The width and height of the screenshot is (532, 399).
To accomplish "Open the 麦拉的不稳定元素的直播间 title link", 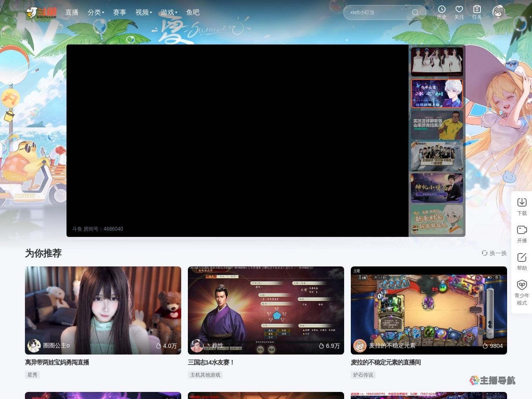I will (x=386, y=362).
